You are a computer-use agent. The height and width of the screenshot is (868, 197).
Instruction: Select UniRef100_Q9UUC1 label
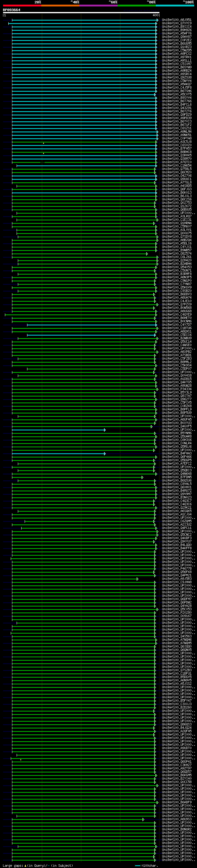point(177,179)
